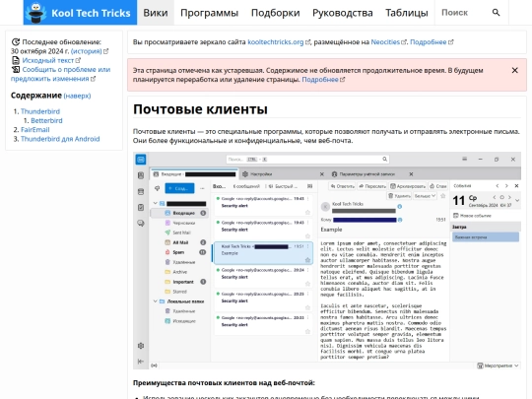Screen dimensions: 532x399
Task: Open Thunderbird для Android contents entry
Action: 60,139
